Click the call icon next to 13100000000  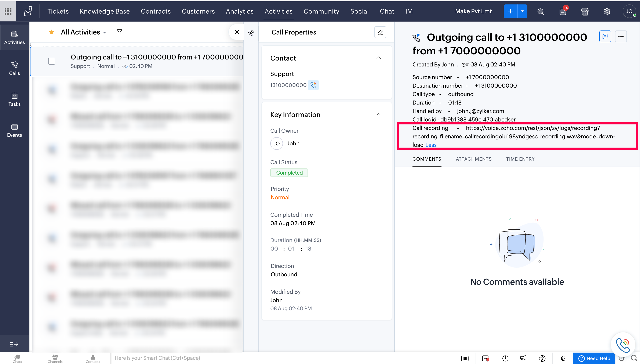(x=313, y=85)
